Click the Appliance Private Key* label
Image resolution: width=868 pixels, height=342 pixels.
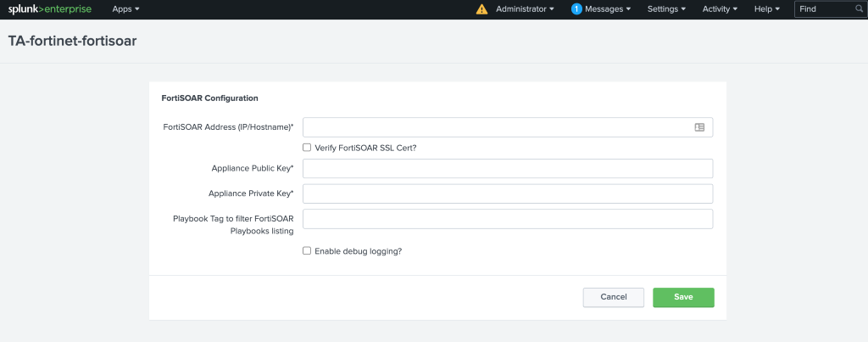point(251,193)
